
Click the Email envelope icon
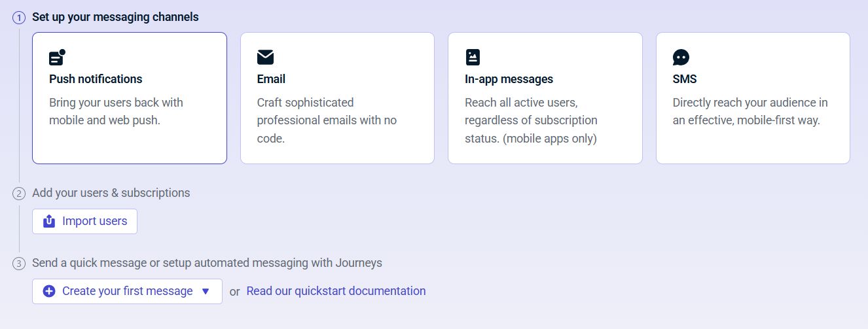coord(265,58)
